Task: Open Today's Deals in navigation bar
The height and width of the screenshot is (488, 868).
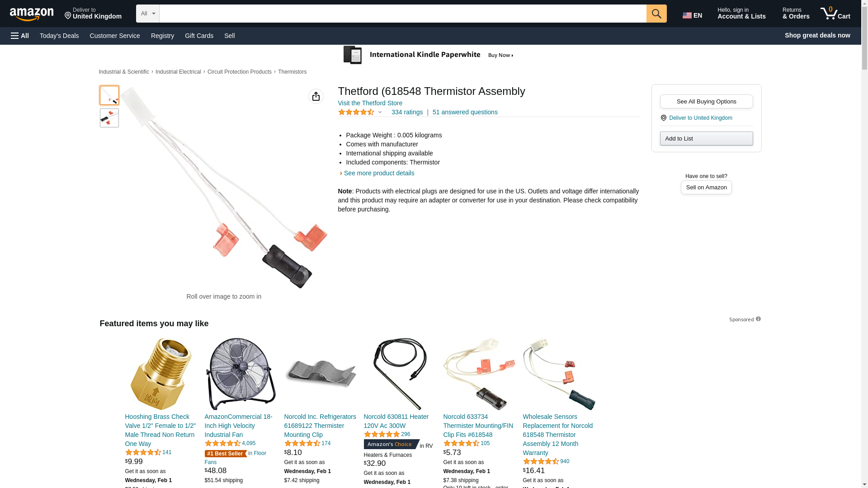Action: click(x=59, y=36)
